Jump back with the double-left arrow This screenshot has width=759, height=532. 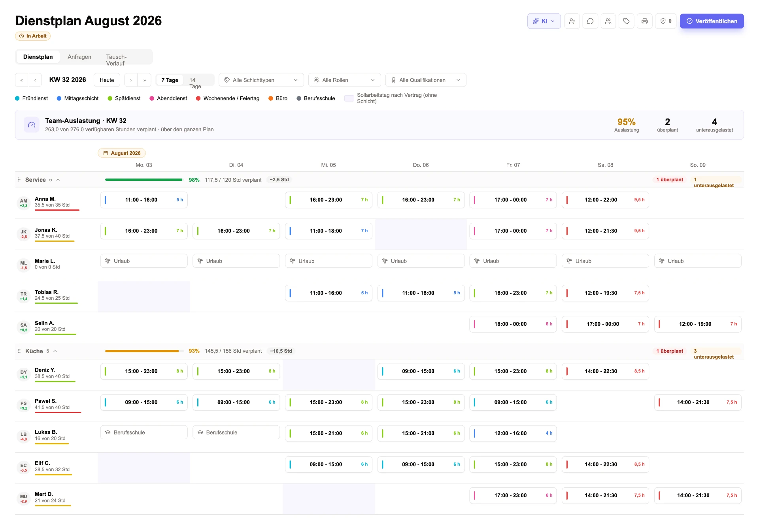(22, 80)
